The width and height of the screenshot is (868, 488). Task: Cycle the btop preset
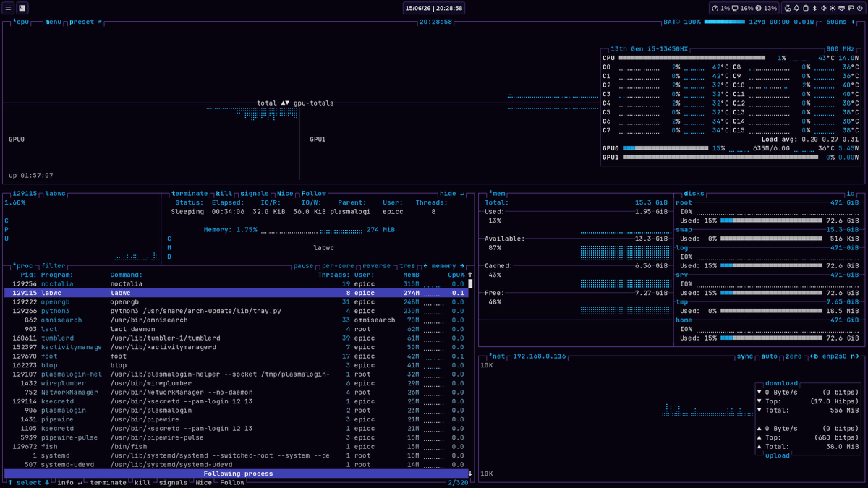pyautogui.click(x=85, y=22)
